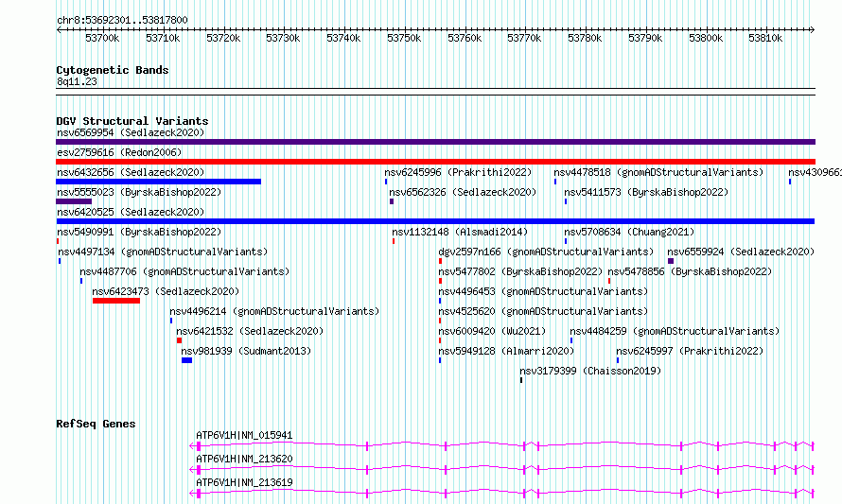The width and height of the screenshot is (842, 504).
Task: Click the full-width blue bar of nsv6420525
Action: [x=435, y=221]
